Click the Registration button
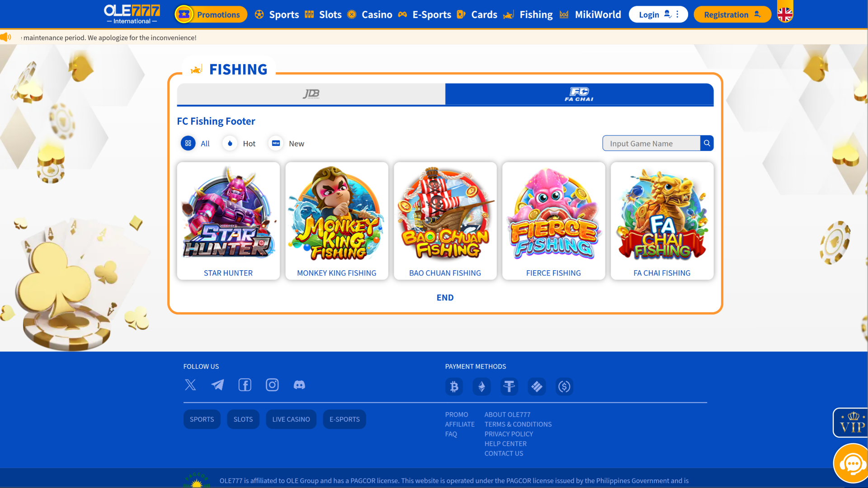The height and width of the screenshot is (488, 868). [732, 14]
